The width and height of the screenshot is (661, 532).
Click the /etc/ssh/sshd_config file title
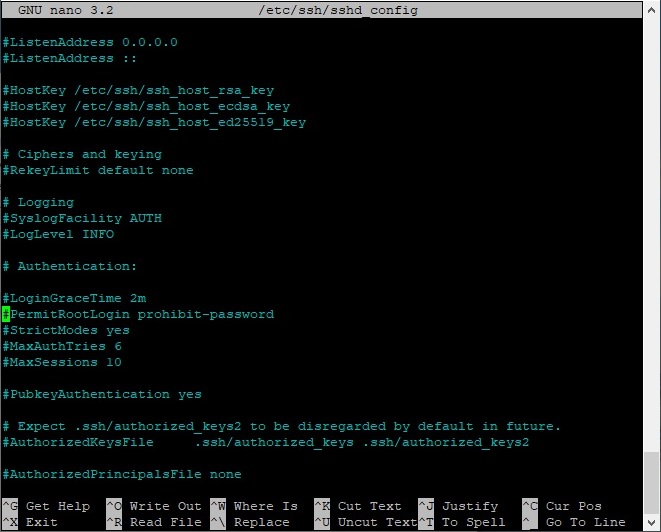point(338,10)
